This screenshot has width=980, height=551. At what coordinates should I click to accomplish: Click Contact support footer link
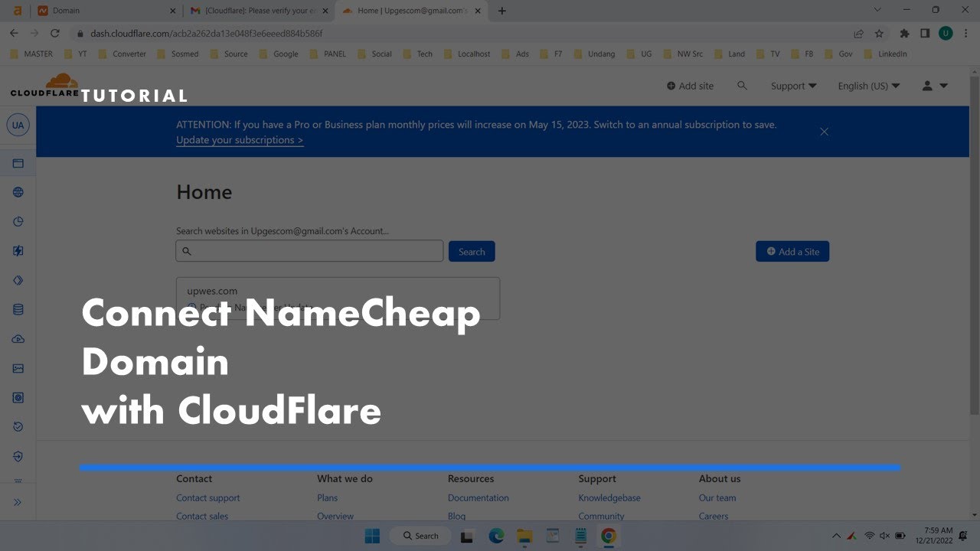point(207,497)
